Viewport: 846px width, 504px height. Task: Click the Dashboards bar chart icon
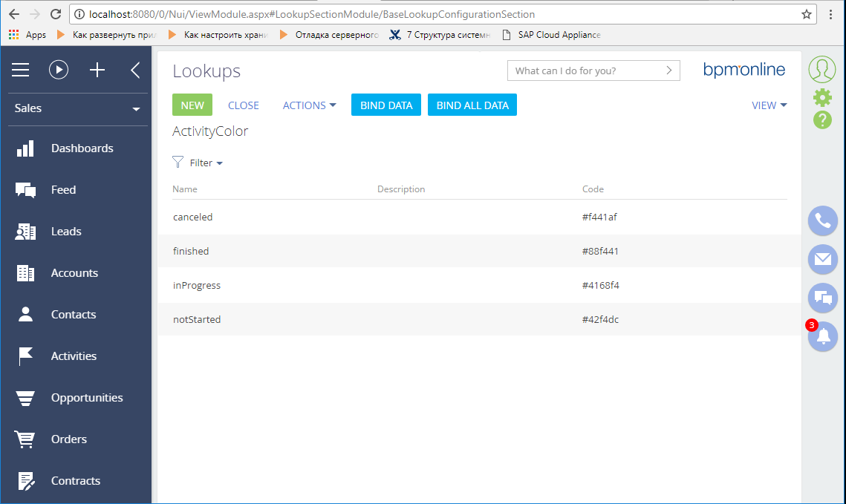tap(25, 148)
